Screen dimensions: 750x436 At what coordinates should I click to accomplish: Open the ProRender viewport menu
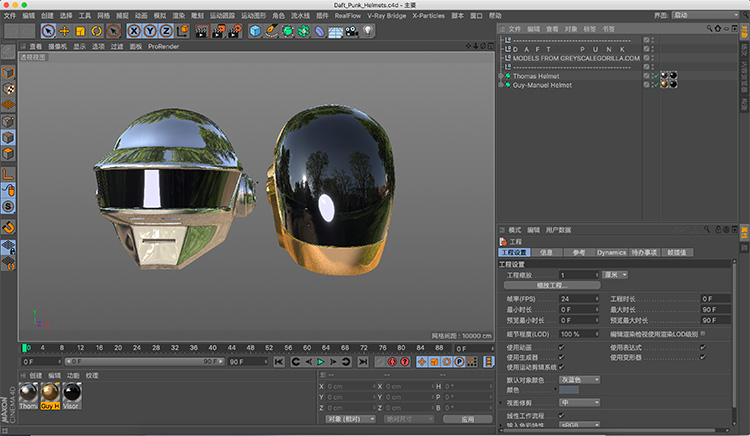coord(164,46)
